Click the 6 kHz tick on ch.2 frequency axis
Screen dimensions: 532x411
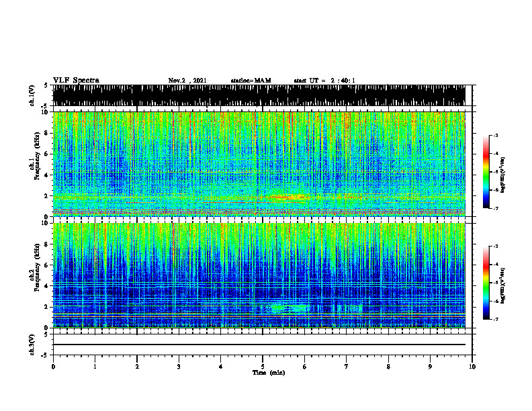pos(47,265)
